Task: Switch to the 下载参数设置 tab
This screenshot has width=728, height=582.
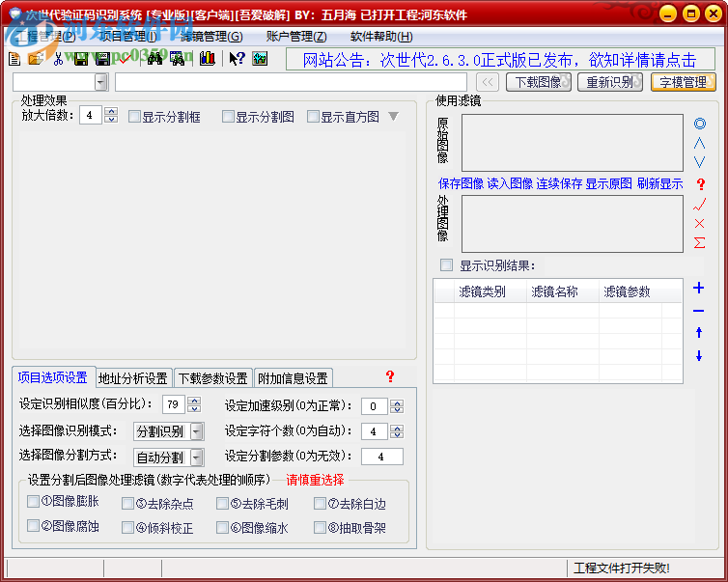Action: coord(211,378)
